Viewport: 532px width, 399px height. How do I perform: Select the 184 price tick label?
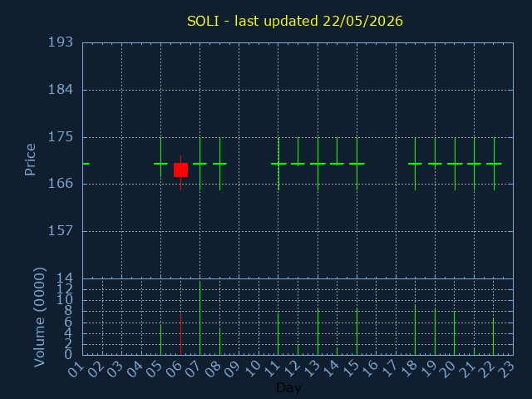(61, 90)
